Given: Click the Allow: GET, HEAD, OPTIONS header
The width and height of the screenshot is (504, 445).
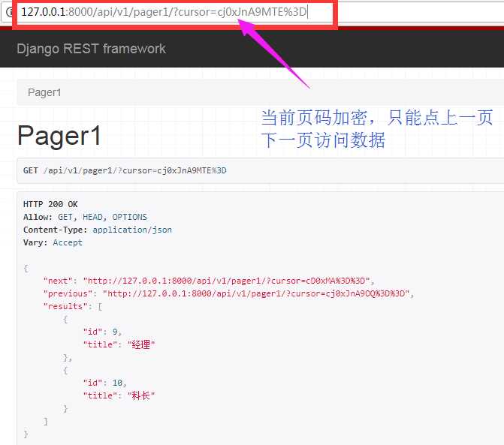Looking at the screenshot, I should [x=85, y=217].
